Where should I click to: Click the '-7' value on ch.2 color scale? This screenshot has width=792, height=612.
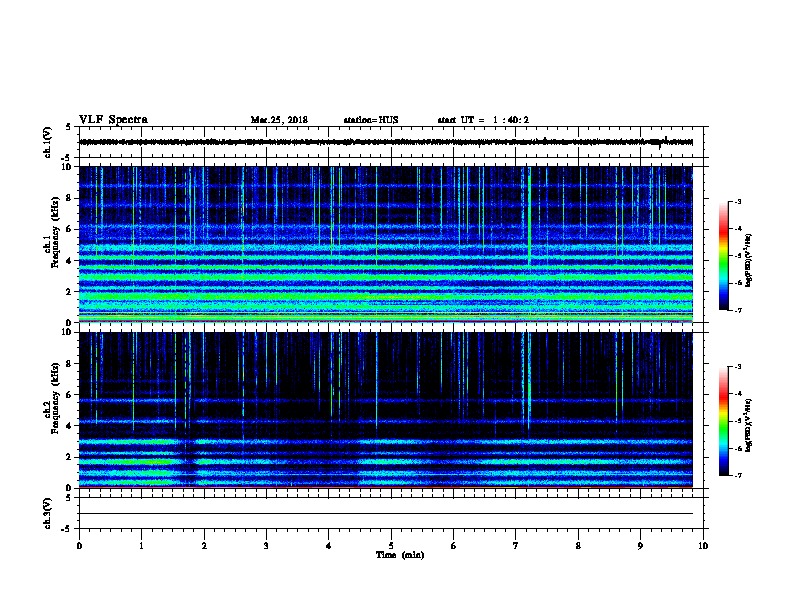pyautogui.click(x=737, y=475)
